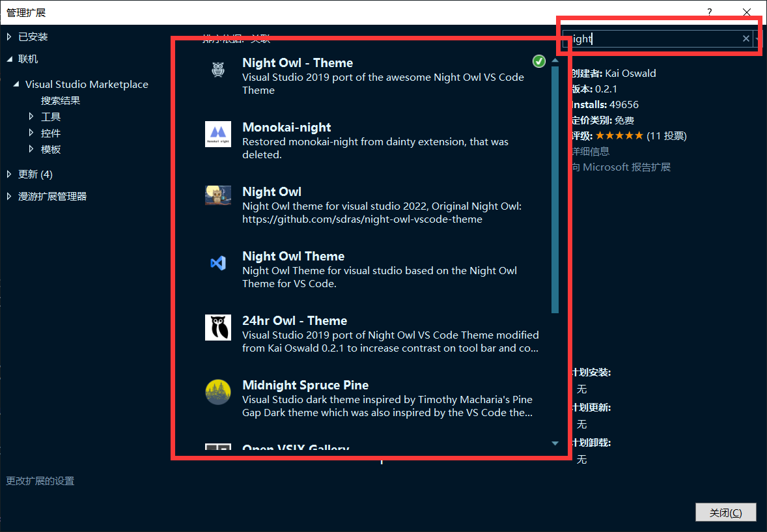Select the 'Night Owl - Theme' title

click(298, 63)
